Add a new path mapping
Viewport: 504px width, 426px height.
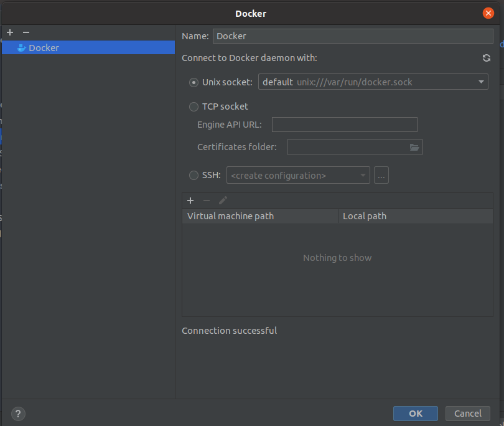190,201
